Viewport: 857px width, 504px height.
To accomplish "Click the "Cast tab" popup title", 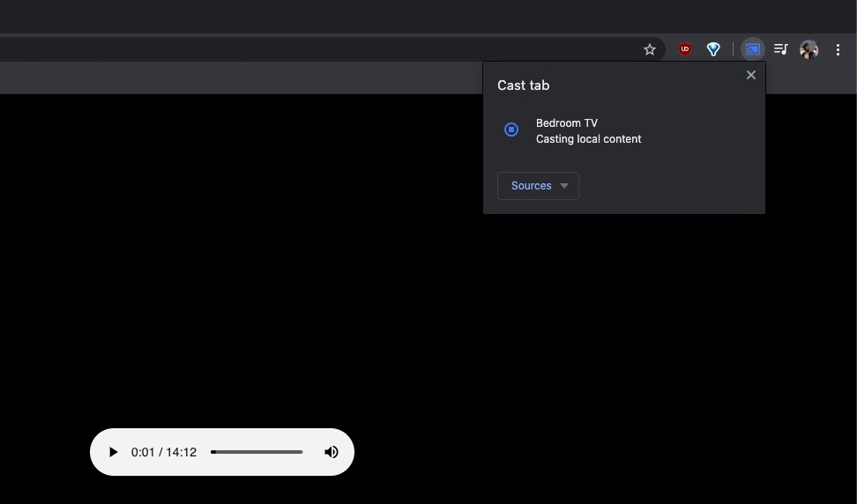I will pos(523,85).
